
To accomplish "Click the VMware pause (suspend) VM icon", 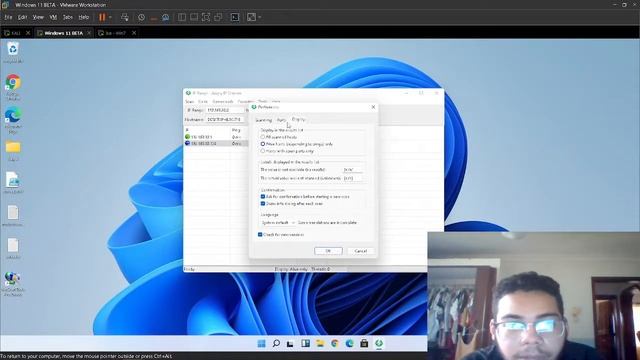I will (102, 17).
